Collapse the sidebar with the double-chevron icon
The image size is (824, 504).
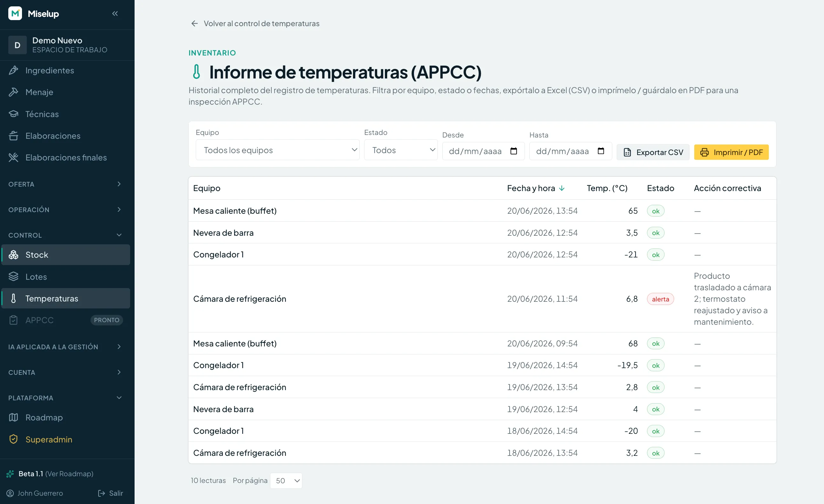point(115,13)
